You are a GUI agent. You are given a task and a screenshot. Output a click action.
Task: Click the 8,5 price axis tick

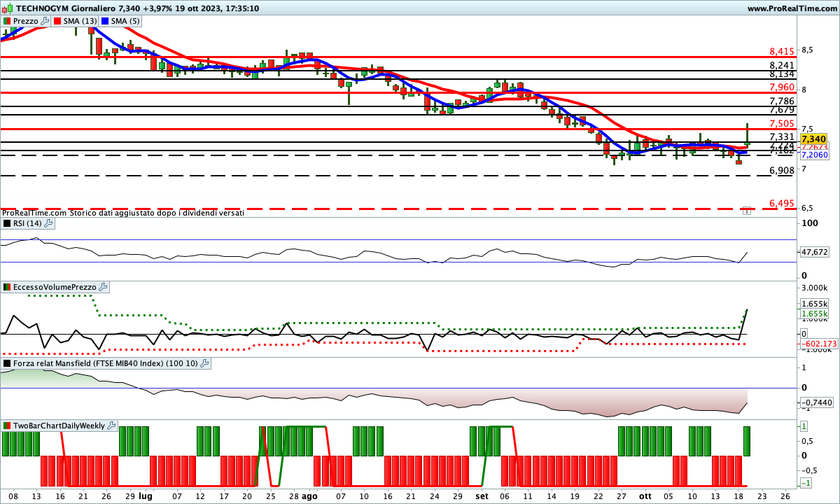point(807,50)
